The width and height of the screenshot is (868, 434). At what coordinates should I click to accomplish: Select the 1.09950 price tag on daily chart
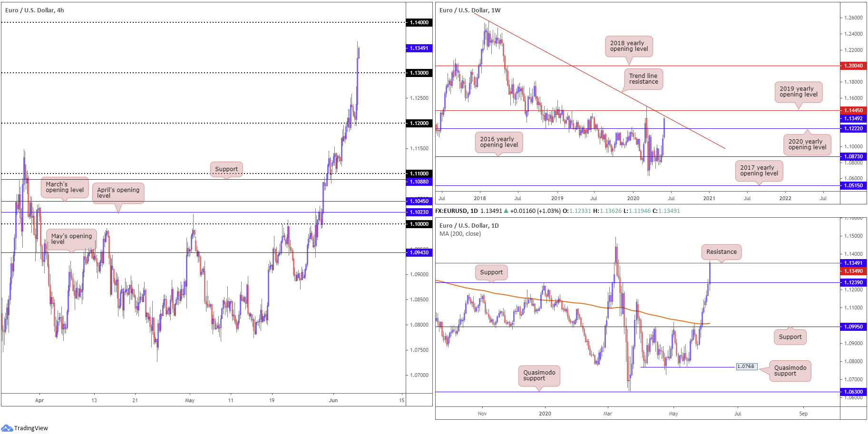click(x=853, y=327)
